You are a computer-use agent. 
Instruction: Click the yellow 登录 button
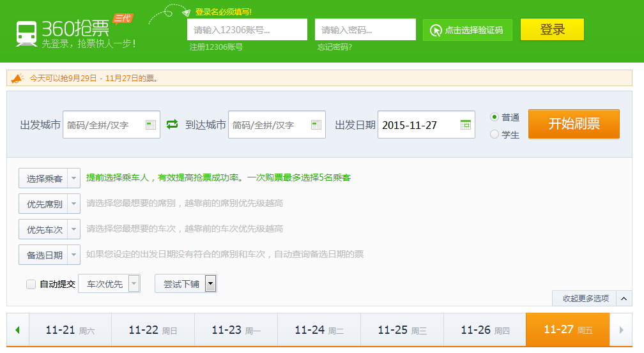tap(552, 29)
